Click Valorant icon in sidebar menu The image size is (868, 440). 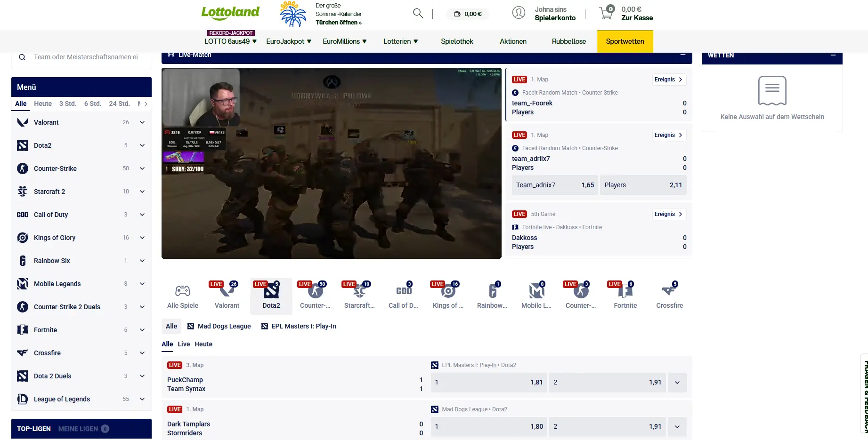tap(23, 122)
